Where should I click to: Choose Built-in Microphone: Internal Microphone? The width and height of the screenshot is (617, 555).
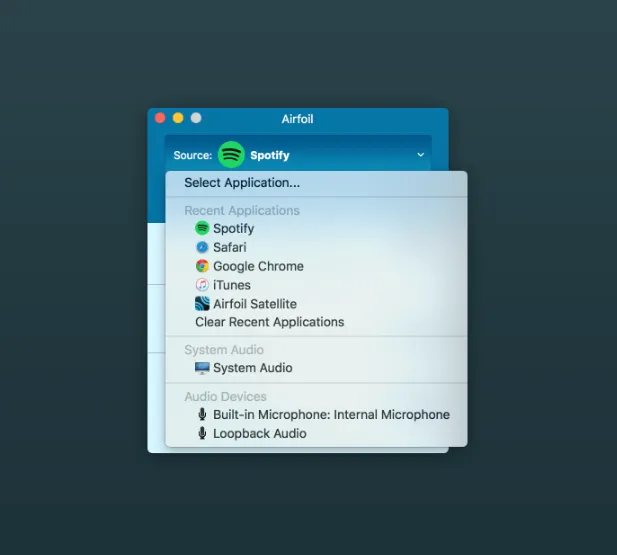(316, 414)
